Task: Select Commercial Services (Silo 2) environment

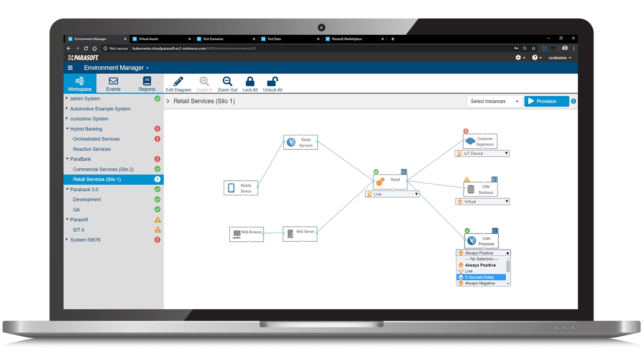Action: click(x=103, y=169)
